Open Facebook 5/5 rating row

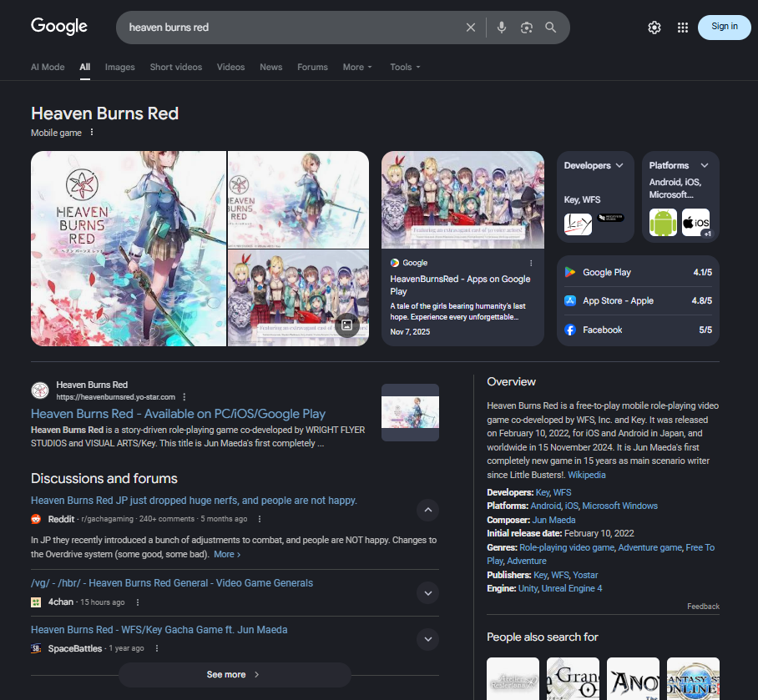coord(638,330)
